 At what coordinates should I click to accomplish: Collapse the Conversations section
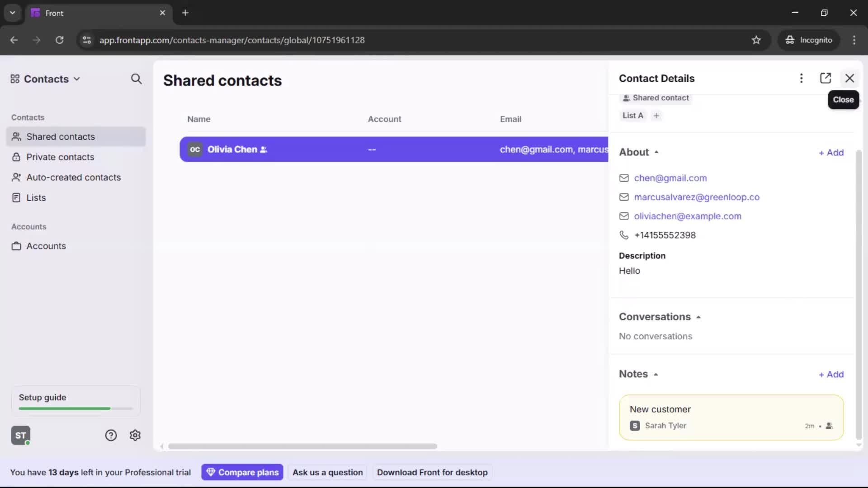tap(698, 317)
